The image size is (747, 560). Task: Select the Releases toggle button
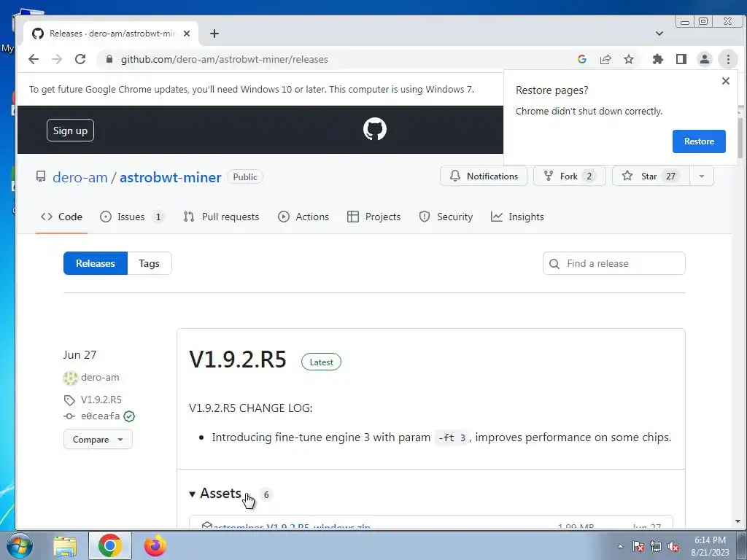click(x=96, y=263)
